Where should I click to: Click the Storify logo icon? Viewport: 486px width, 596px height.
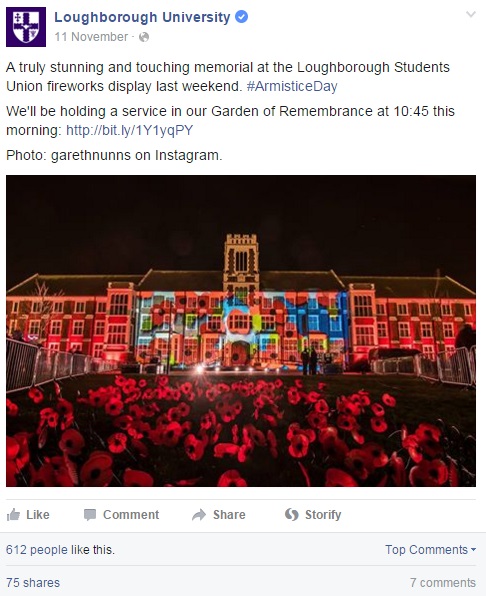pyautogui.click(x=291, y=515)
